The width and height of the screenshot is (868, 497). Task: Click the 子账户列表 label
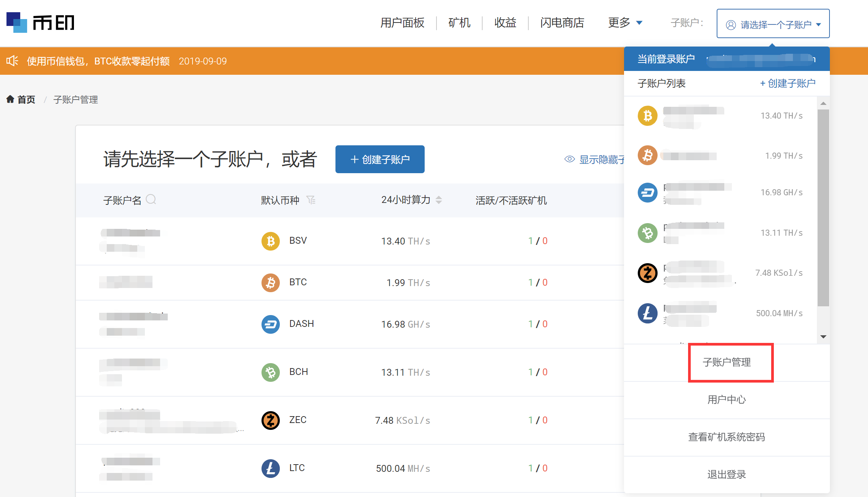[x=661, y=83]
